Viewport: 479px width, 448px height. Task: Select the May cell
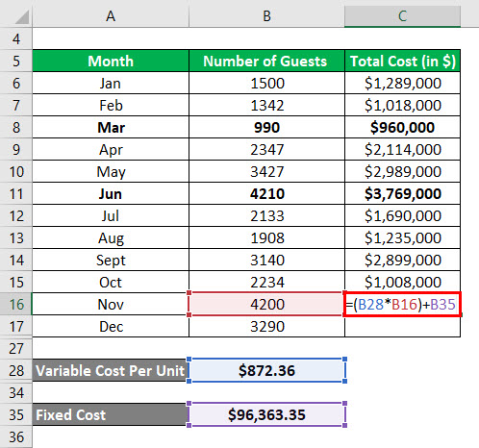[111, 171]
